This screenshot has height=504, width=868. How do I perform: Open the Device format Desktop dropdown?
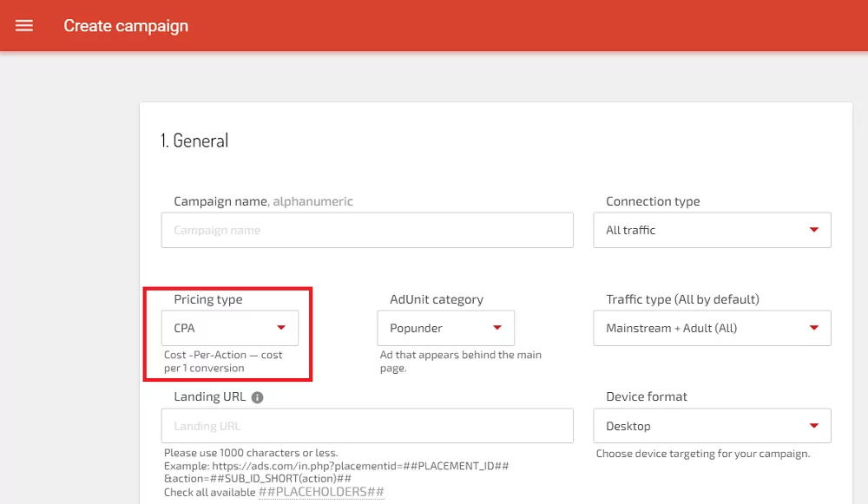point(712,426)
